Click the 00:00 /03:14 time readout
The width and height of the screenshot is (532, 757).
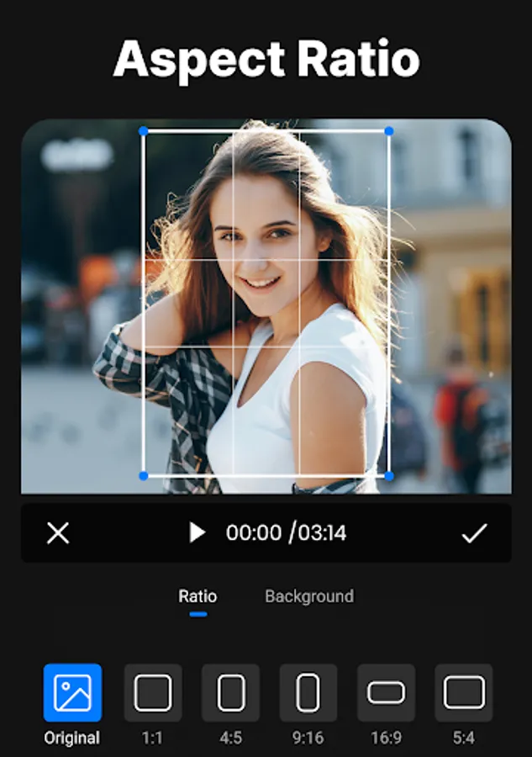point(286,533)
